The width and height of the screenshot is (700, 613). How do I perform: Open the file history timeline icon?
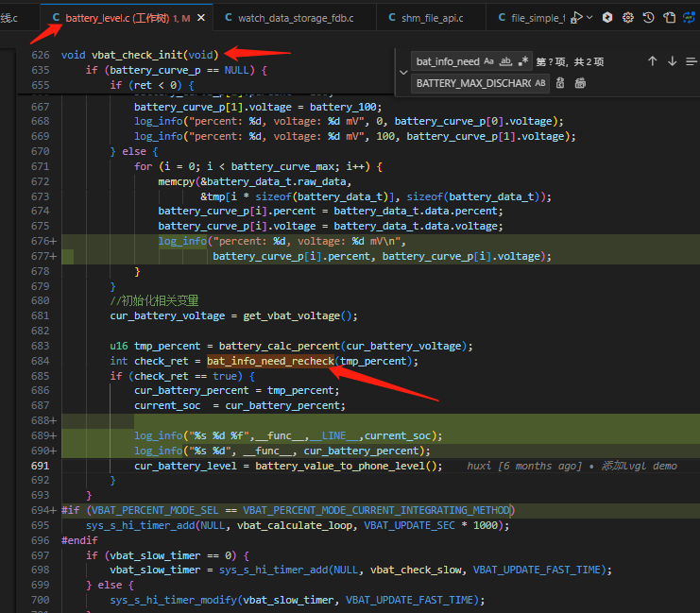pos(648,17)
